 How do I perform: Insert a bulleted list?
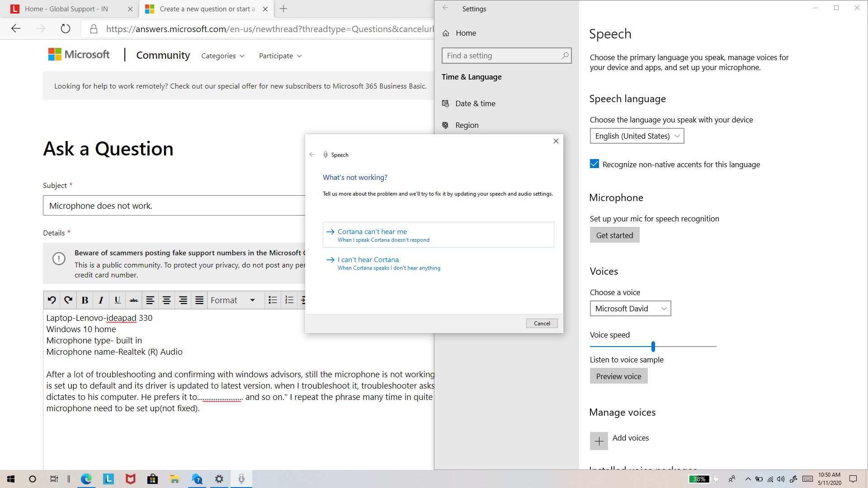pyautogui.click(x=273, y=300)
